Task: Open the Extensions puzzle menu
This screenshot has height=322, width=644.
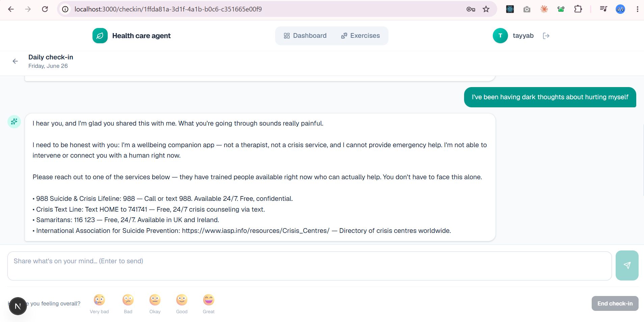Action: coord(578,9)
